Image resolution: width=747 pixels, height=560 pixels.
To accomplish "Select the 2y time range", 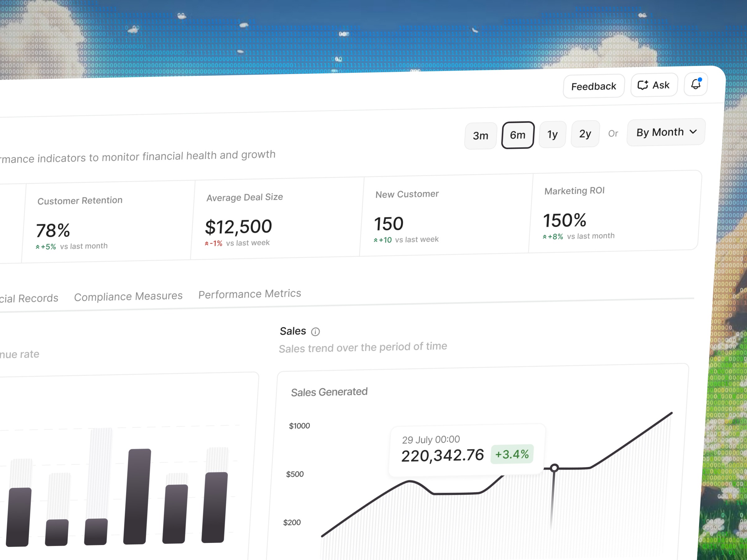I will (x=585, y=134).
